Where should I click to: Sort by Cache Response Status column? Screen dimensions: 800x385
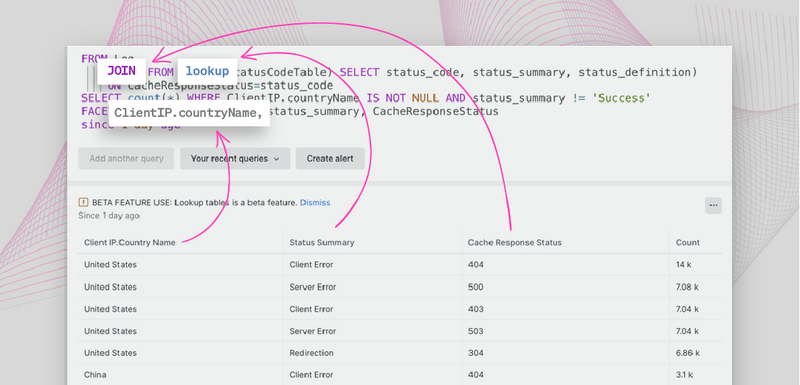point(514,243)
